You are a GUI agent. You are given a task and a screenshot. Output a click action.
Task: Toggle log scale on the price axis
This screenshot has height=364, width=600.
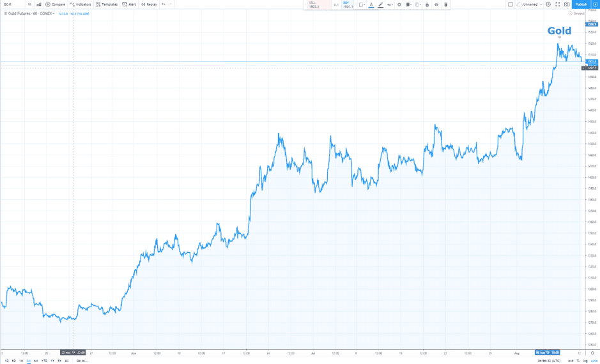(x=585, y=361)
